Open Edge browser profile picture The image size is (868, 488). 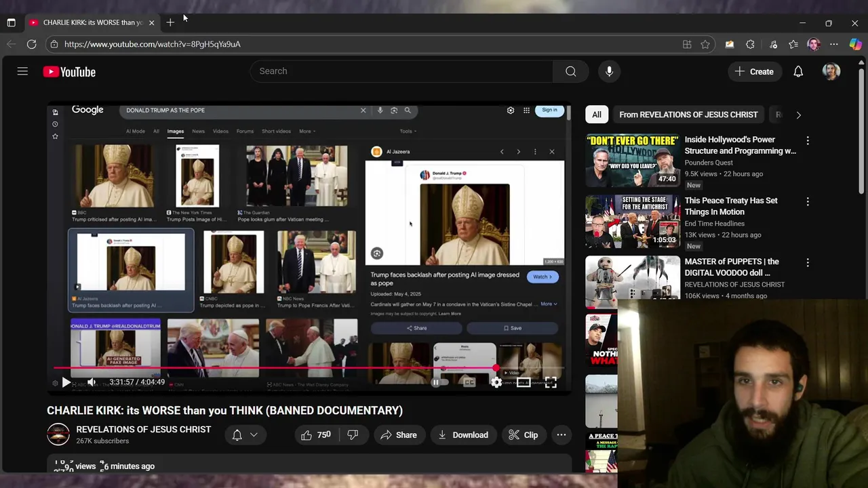coord(814,44)
